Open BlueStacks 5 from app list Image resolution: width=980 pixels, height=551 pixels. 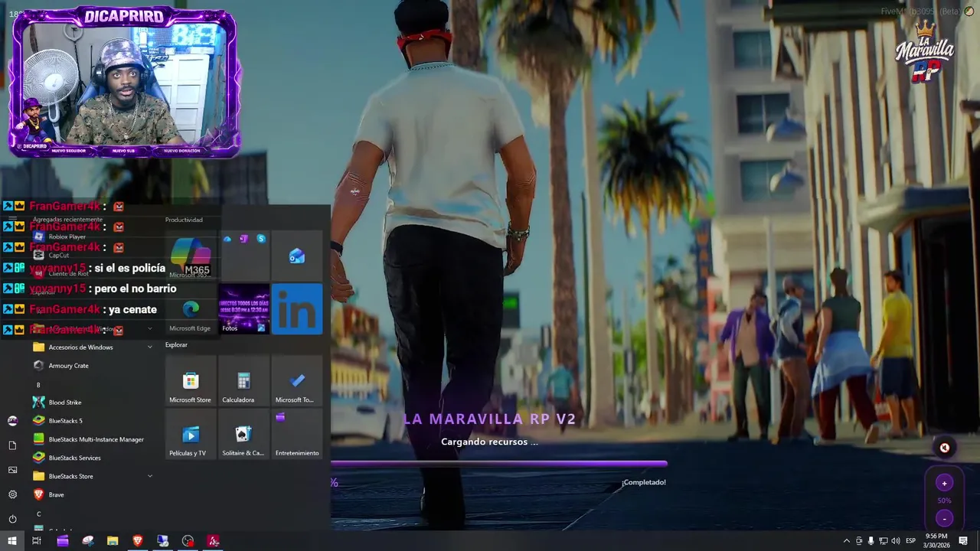[92, 421]
